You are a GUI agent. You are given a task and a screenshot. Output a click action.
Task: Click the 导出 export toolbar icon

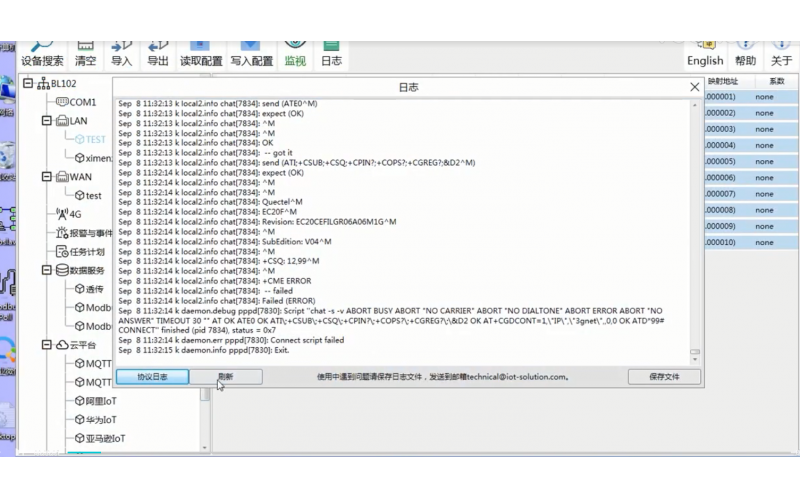pyautogui.click(x=158, y=52)
